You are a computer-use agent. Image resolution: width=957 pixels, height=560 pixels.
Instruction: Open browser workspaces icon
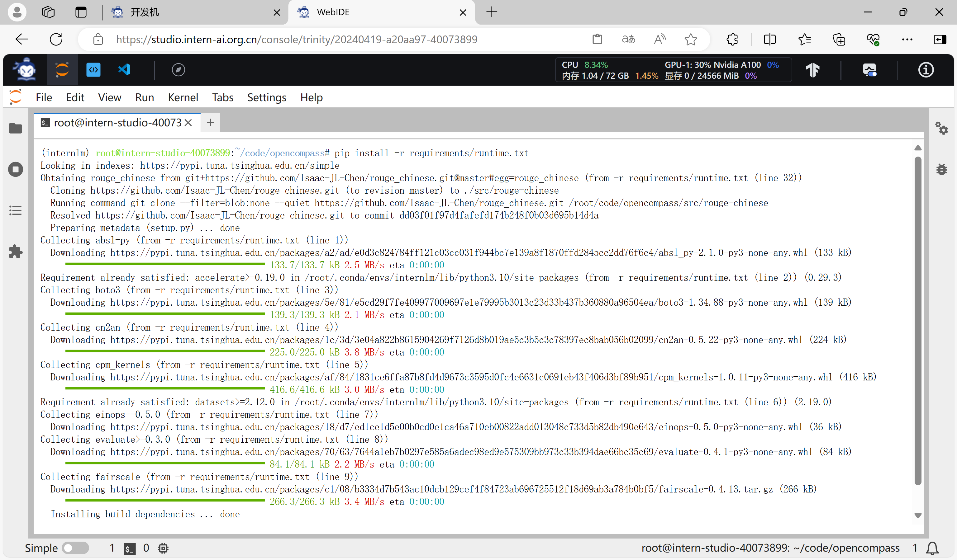coord(48,12)
